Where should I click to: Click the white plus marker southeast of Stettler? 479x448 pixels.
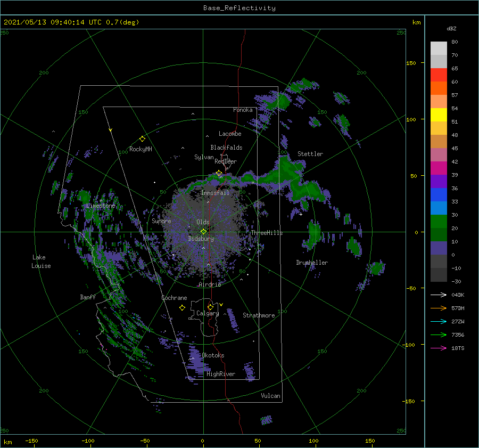(x=301, y=214)
